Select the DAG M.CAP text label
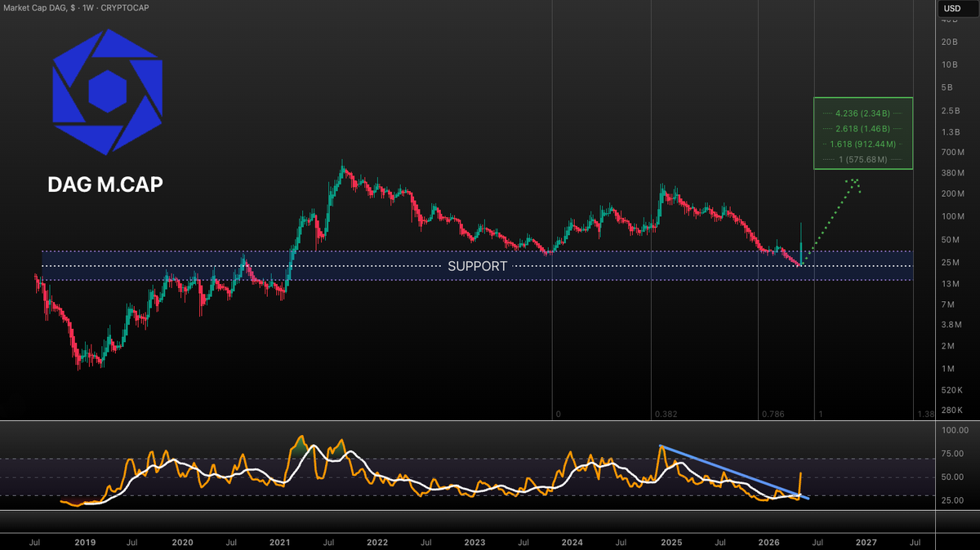 pyautogui.click(x=105, y=185)
